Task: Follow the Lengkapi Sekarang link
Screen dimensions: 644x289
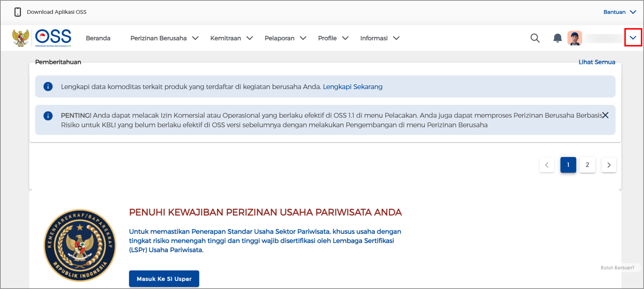Action: [x=352, y=87]
